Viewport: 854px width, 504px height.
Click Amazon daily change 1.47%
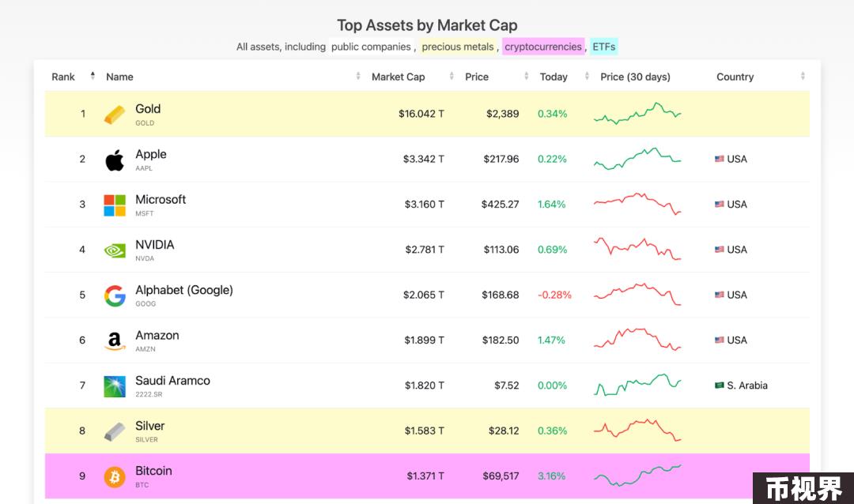[551, 340]
